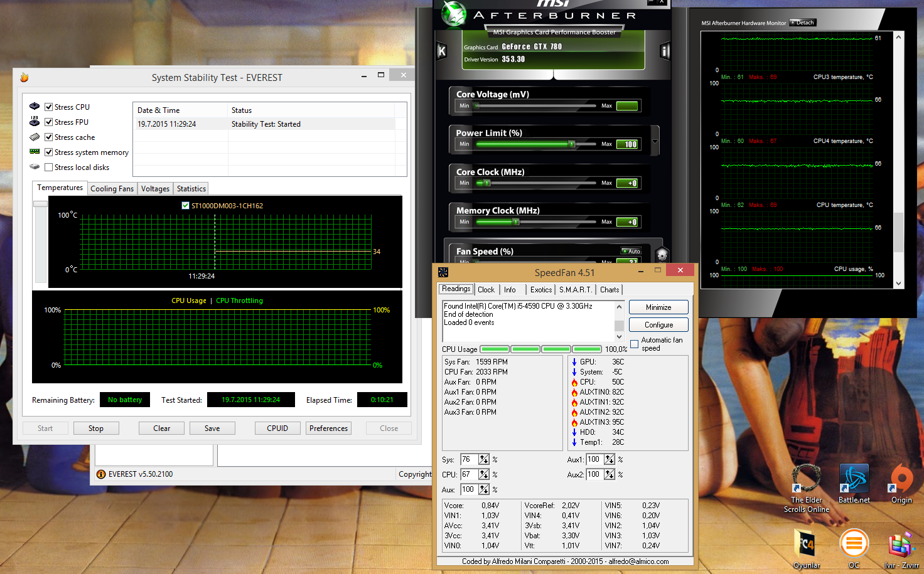The width and height of the screenshot is (924, 574).
Task: Click the Core Clock slider handle
Action: tap(486, 183)
